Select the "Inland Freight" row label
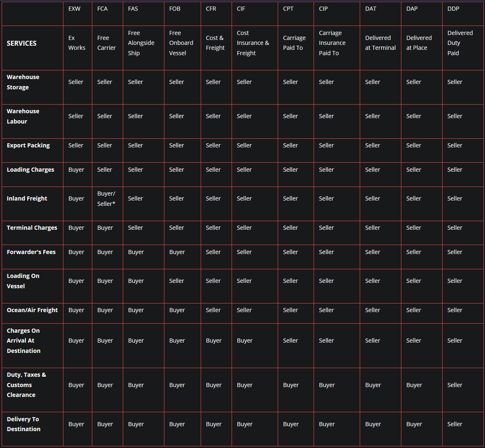 (27, 198)
